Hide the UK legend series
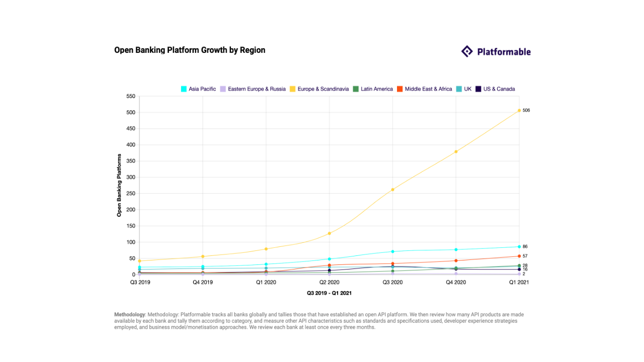The width and height of the screenshot is (644, 362). 465,89
